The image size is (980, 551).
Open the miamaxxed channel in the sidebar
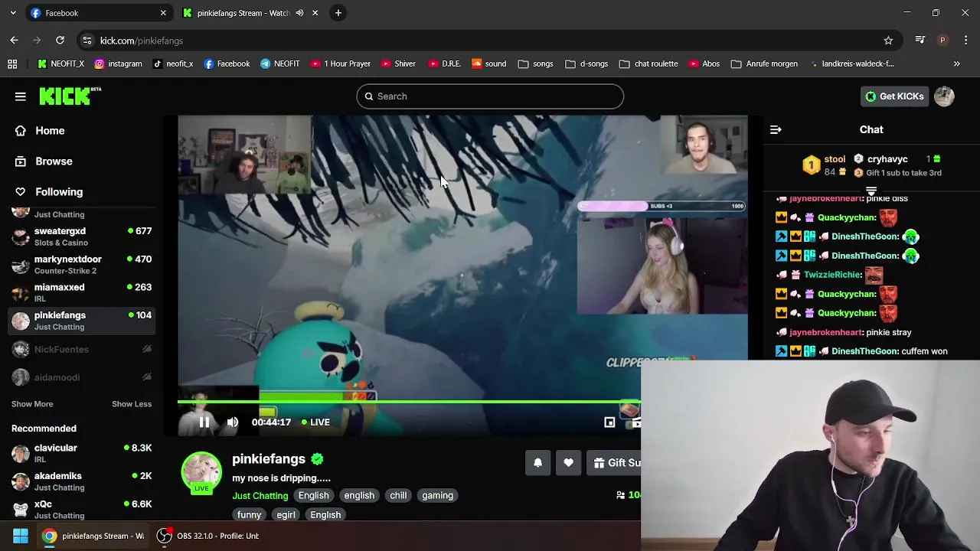click(x=82, y=292)
